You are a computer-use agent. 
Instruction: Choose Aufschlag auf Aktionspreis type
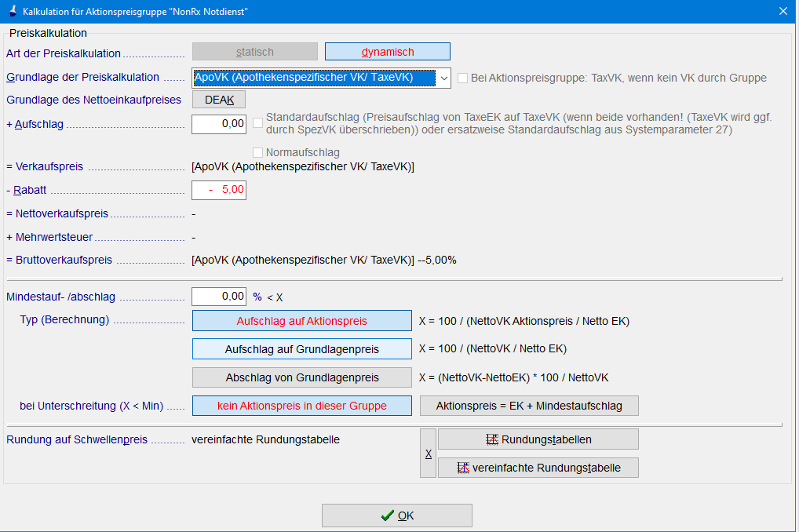pyautogui.click(x=301, y=321)
